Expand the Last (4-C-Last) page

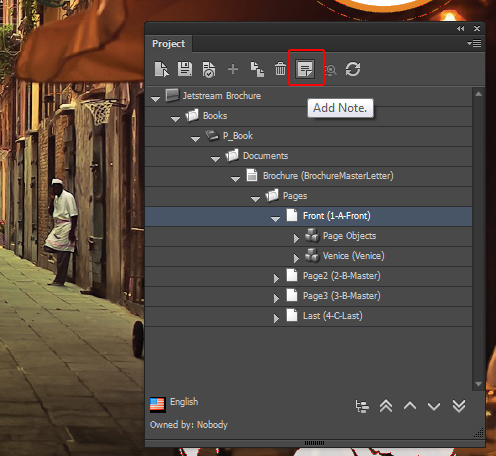click(276, 318)
